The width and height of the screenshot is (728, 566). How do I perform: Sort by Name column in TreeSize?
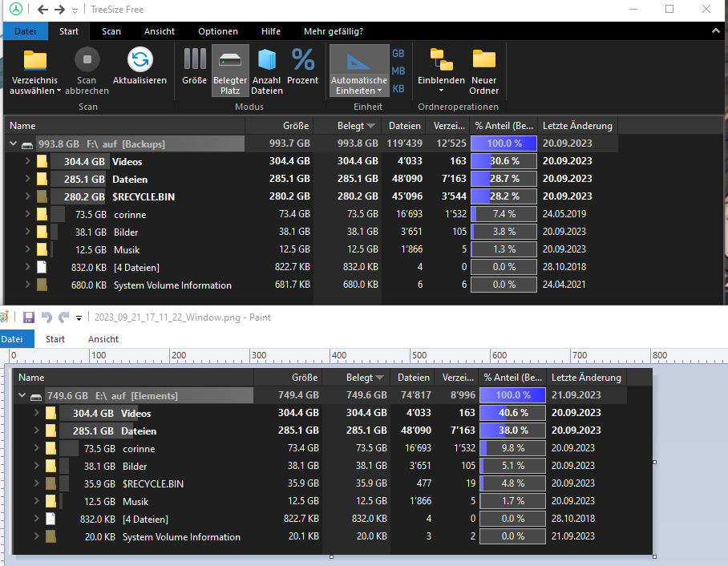(x=124, y=126)
